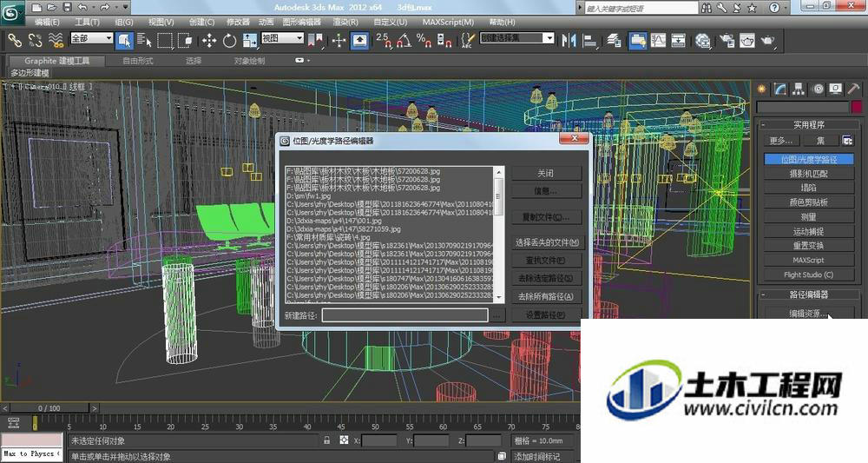Select the Select and Scale tool
Viewport: 868px width, 463px height.
click(x=250, y=41)
